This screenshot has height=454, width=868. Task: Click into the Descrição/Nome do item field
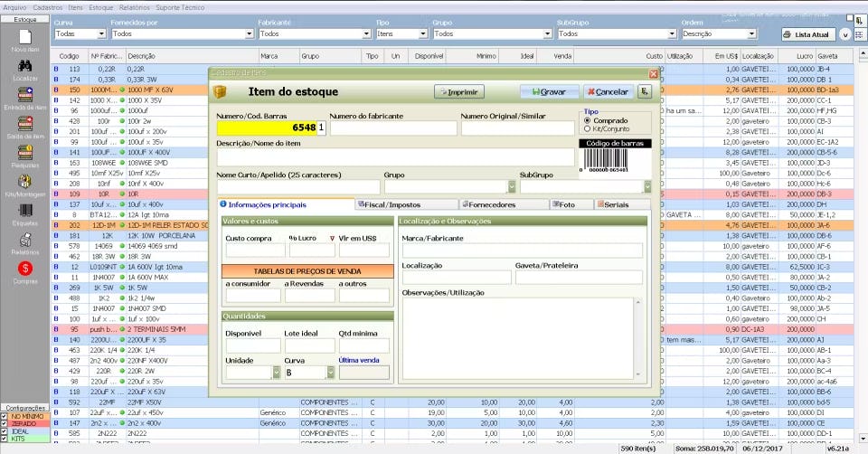pos(395,157)
